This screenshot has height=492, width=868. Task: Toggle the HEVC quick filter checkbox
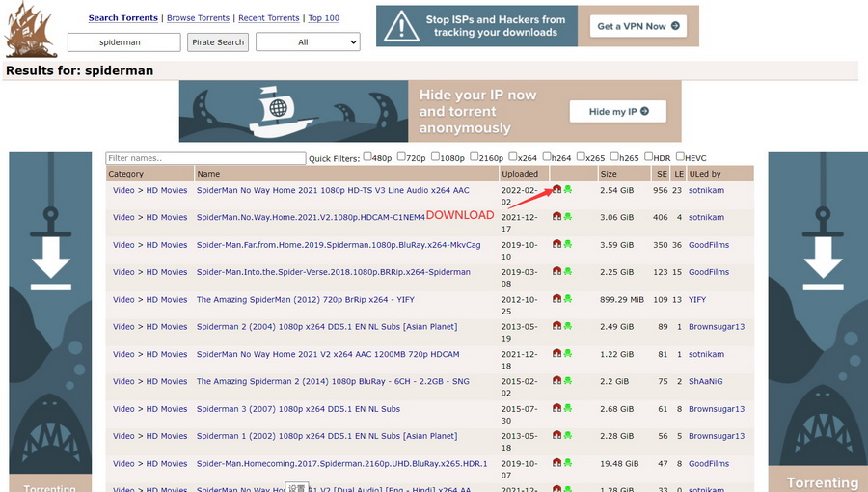pyautogui.click(x=681, y=157)
